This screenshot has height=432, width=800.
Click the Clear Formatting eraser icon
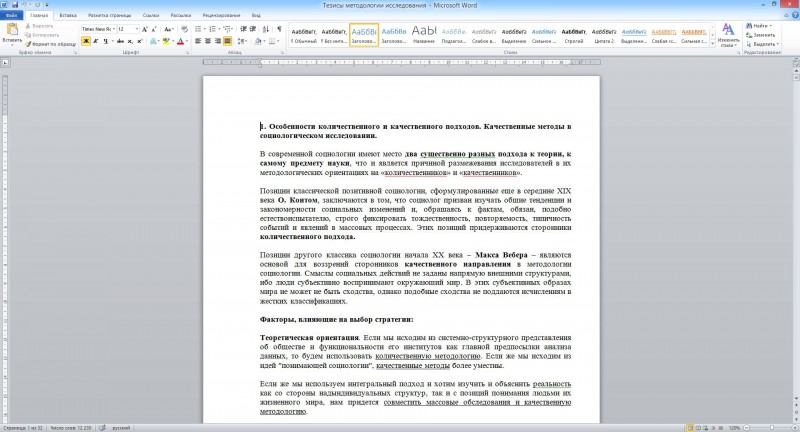click(x=184, y=29)
